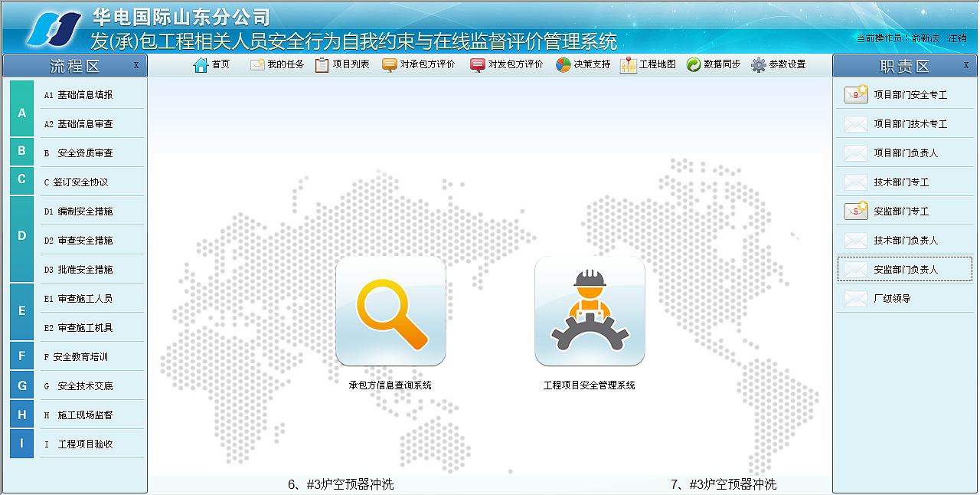The image size is (980, 495).
Task: Open D3 批准安全措施 step
Action: (x=78, y=270)
